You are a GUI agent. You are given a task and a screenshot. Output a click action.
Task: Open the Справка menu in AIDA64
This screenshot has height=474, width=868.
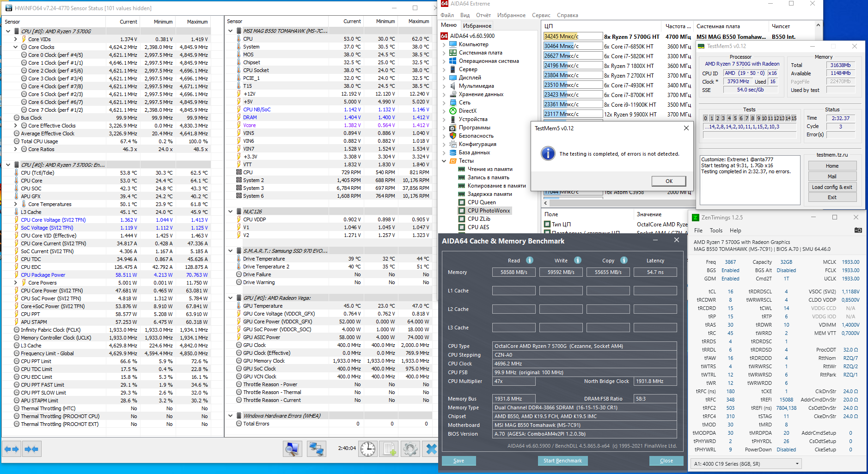pos(568,15)
